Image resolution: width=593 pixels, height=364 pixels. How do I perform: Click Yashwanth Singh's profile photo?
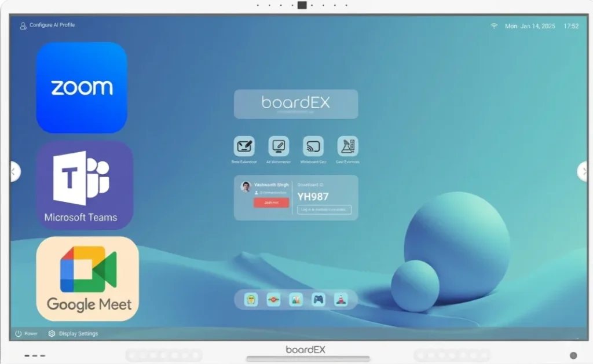(x=246, y=186)
